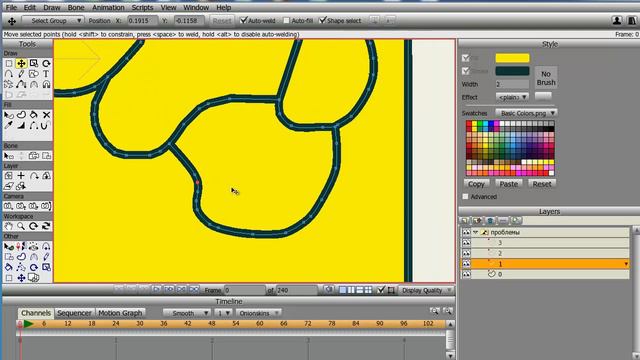Screen dimensions: 640x360
Task: Click the Paste style button
Action: pyautogui.click(x=509, y=184)
